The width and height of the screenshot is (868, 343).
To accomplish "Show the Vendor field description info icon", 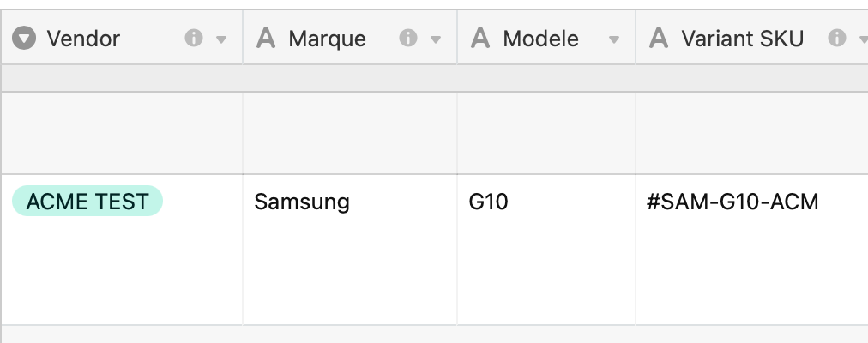I will point(193,39).
